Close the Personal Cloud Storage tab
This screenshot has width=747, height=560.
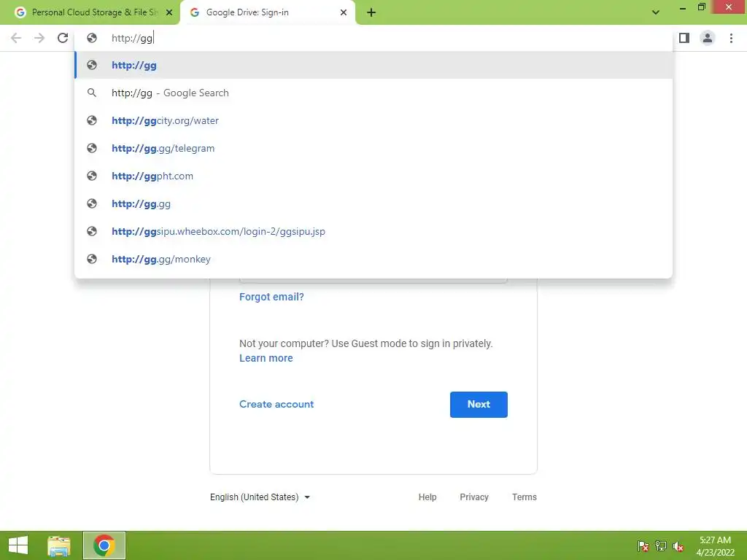point(169,13)
